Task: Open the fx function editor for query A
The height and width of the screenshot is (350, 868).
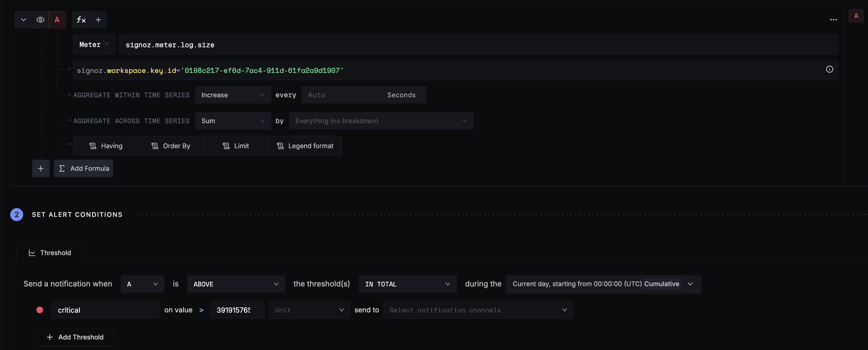Action: pos(81,20)
